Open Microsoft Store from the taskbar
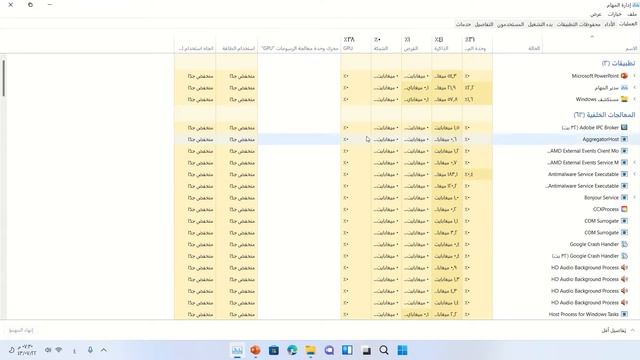Screen dimensions: 640x360 tap(274, 350)
